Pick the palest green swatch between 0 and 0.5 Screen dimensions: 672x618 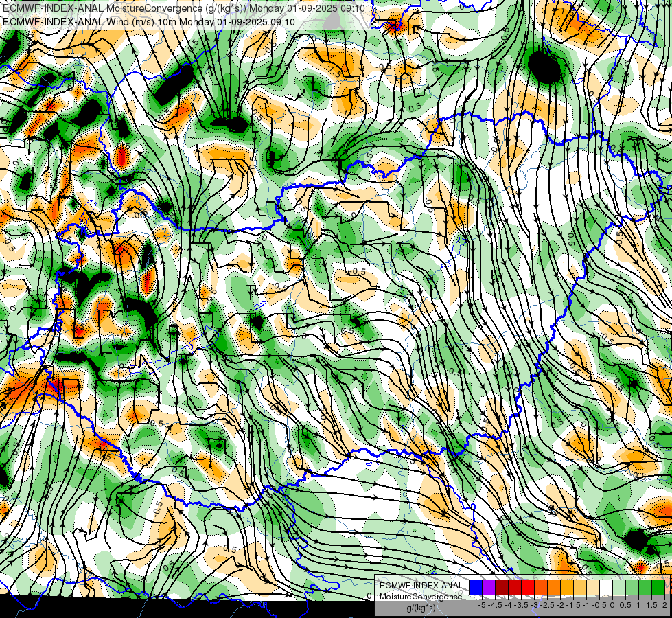coord(619,587)
